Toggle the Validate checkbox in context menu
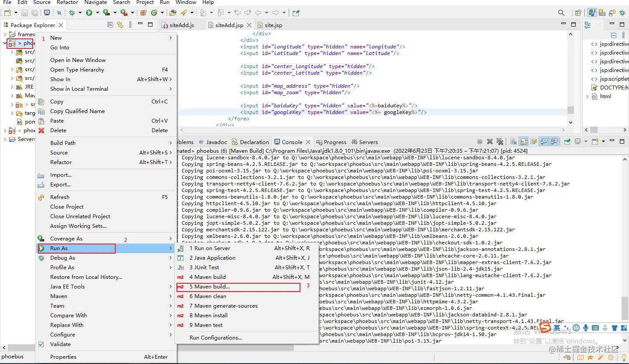 coord(41,344)
